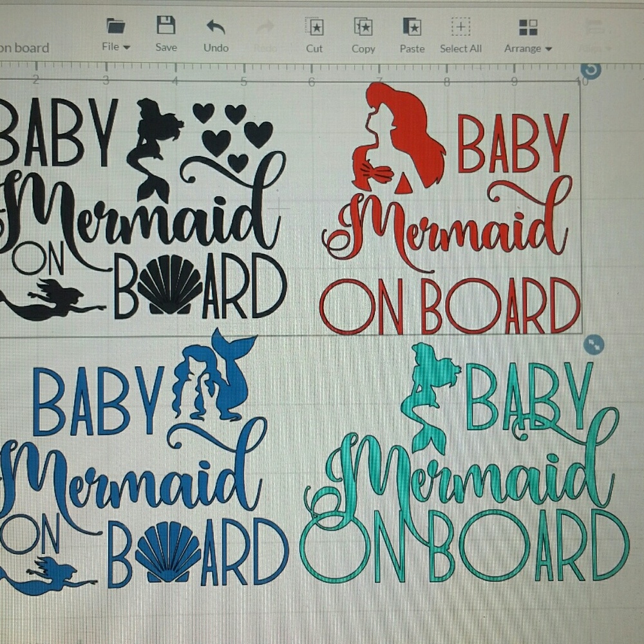Click the blue swimming mermaid silhouette
The height and width of the screenshot is (644, 644).
50,577
